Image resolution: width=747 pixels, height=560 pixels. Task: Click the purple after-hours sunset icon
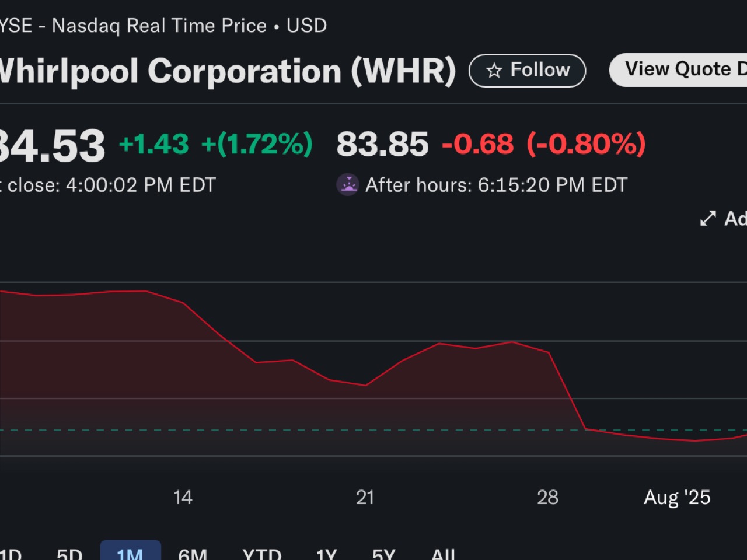(348, 185)
